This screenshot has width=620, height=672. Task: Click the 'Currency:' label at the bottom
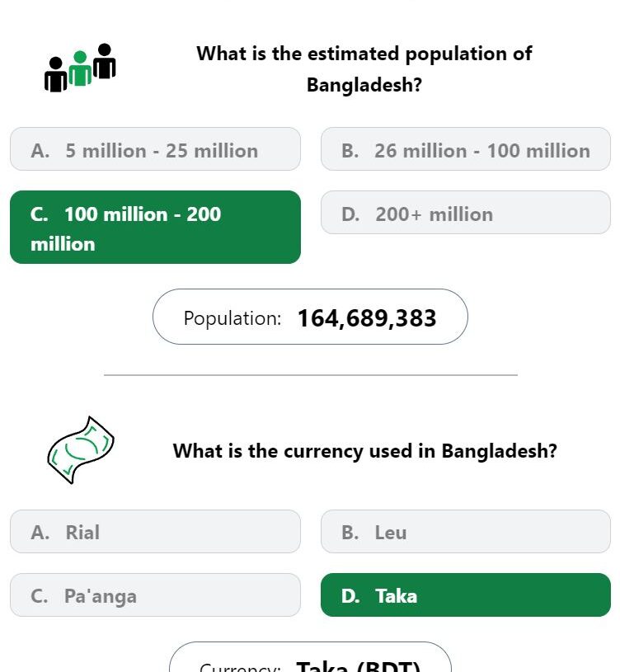click(x=240, y=666)
